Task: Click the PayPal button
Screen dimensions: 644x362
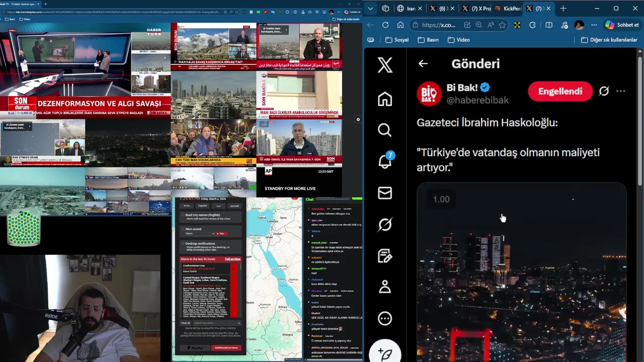Action: pyautogui.click(x=195, y=348)
